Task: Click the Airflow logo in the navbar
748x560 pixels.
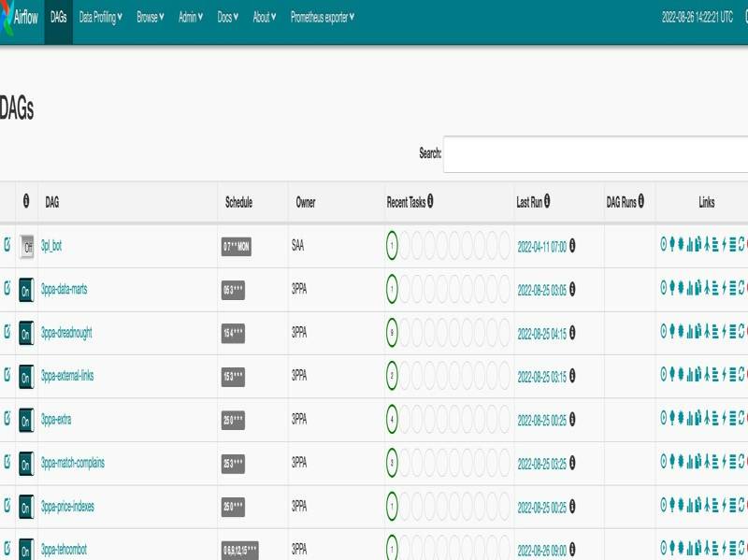Action: pos(19,17)
